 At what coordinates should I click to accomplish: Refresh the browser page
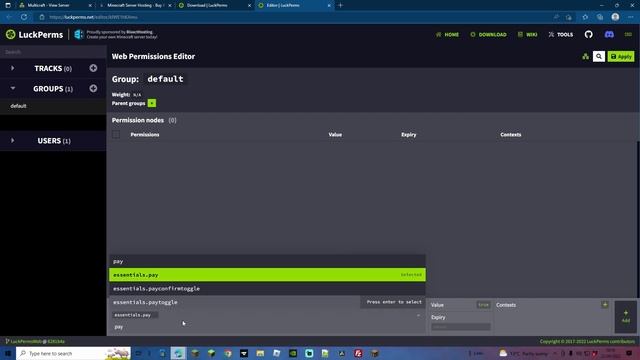click(24, 17)
